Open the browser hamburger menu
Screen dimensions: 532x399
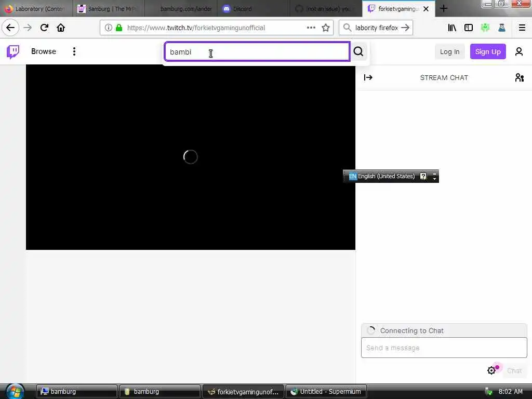pyautogui.click(x=522, y=28)
